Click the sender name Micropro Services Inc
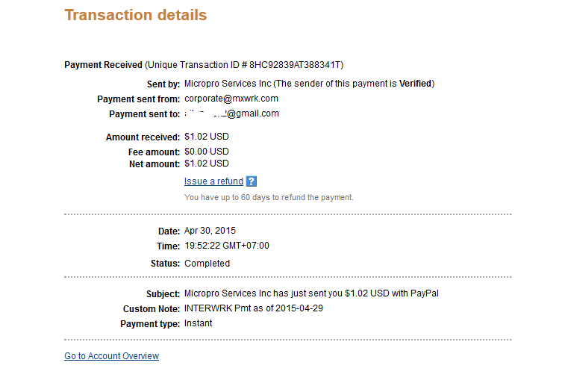The height and width of the screenshot is (392, 565). point(228,84)
